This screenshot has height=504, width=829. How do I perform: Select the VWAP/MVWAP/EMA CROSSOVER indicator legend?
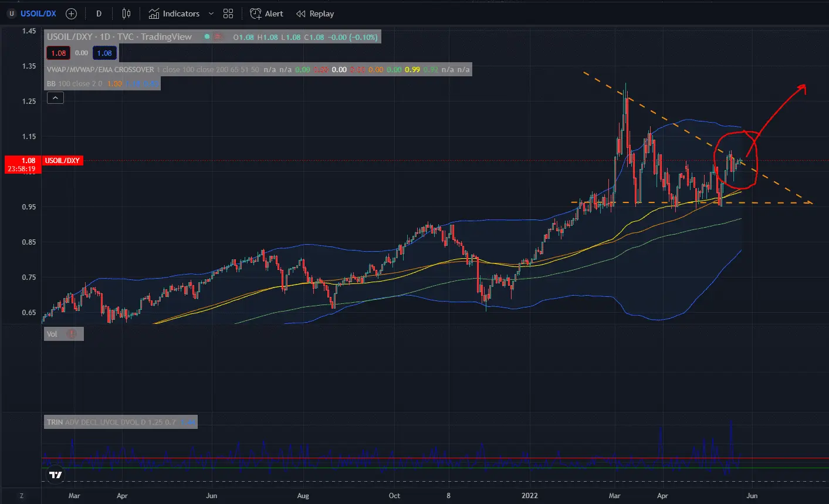[x=100, y=69]
